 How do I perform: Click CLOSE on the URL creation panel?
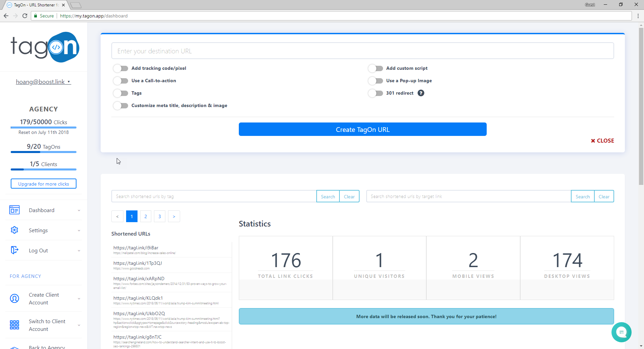[602, 141]
